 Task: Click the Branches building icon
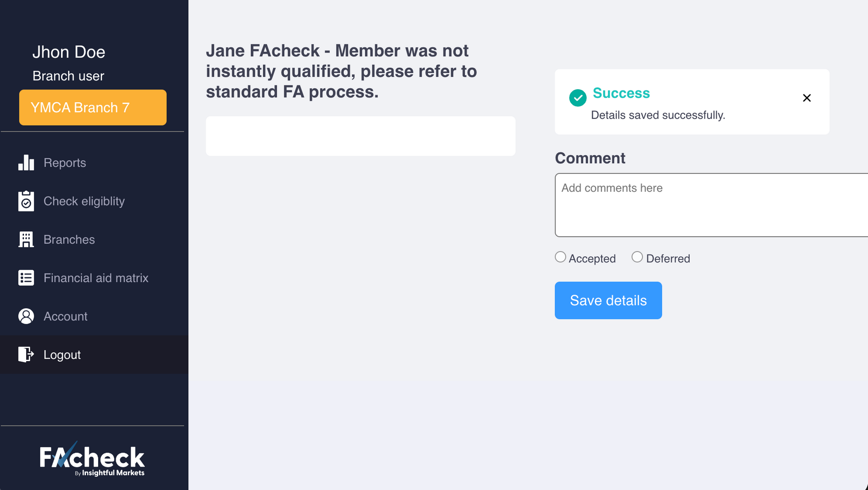point(26,239)
